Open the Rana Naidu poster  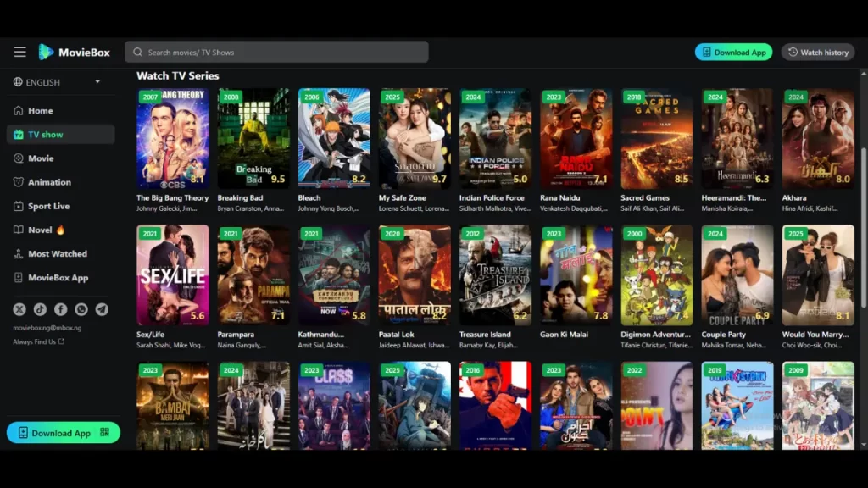[576, 138]
